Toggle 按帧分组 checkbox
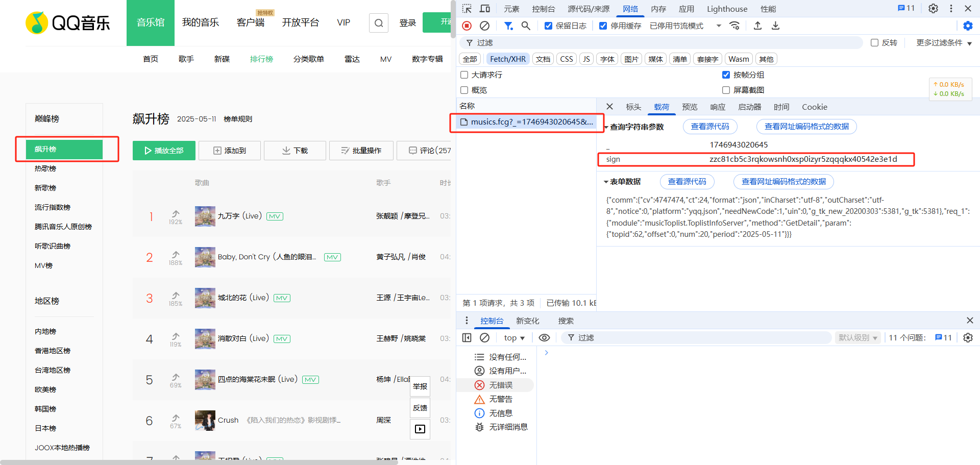The image size is (980, 465). click(726, 75)
